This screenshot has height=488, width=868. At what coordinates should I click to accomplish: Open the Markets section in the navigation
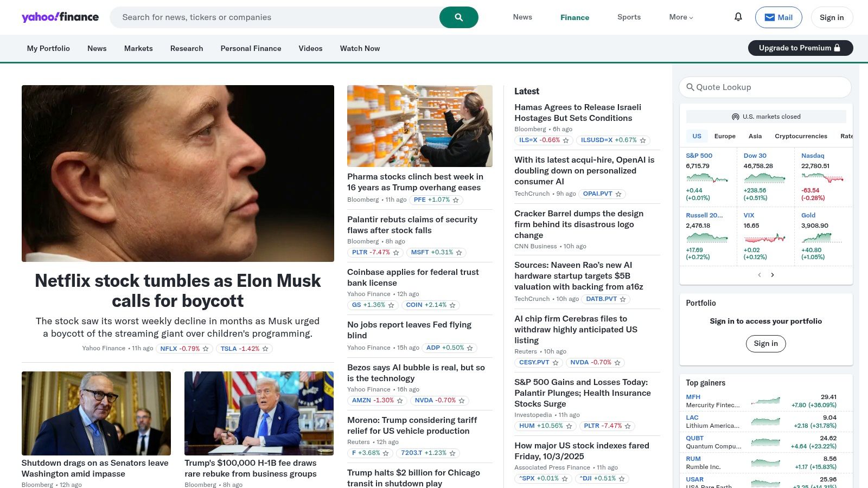tap(138, 48)
